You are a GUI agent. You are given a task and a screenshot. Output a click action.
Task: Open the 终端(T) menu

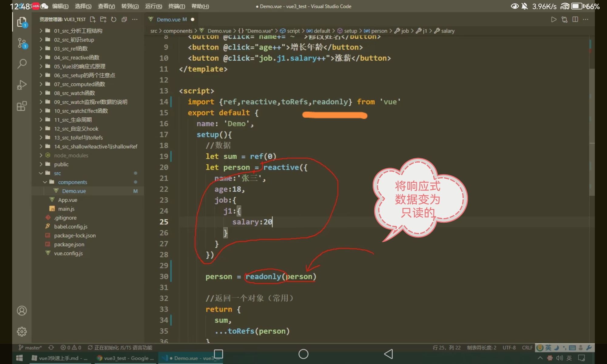coord(177,6)
